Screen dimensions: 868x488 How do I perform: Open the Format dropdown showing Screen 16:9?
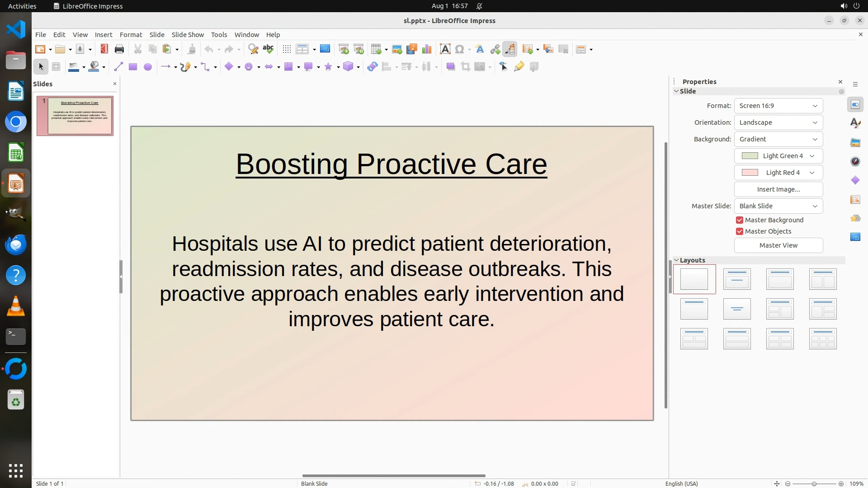[778, 106]
